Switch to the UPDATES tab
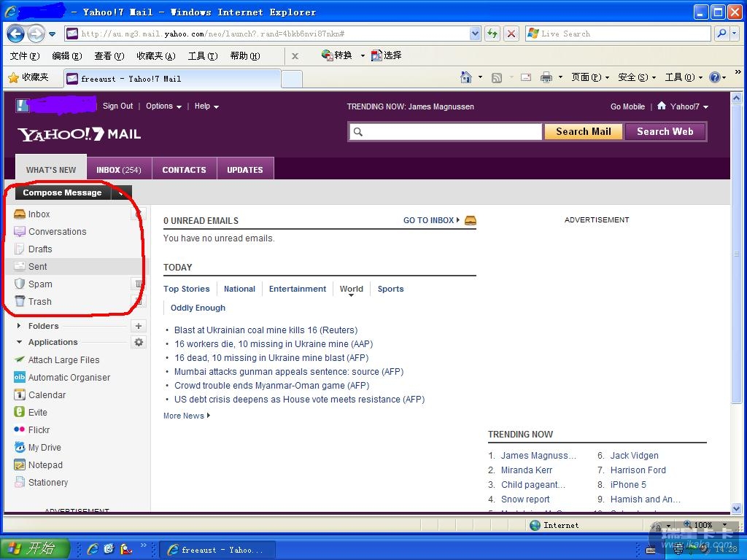This screenshot has height=560, width=747. pyautogui.click(x=245, y=170)
